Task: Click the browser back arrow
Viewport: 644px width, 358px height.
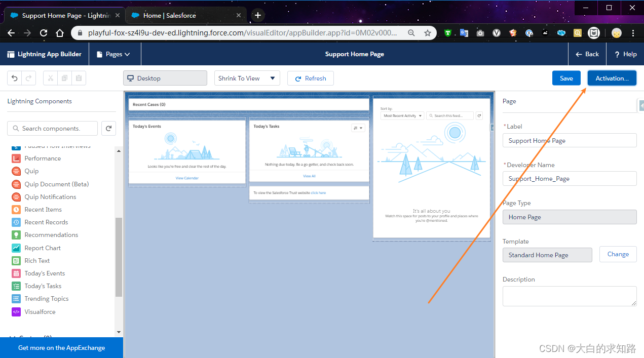Action: [11, 33]
